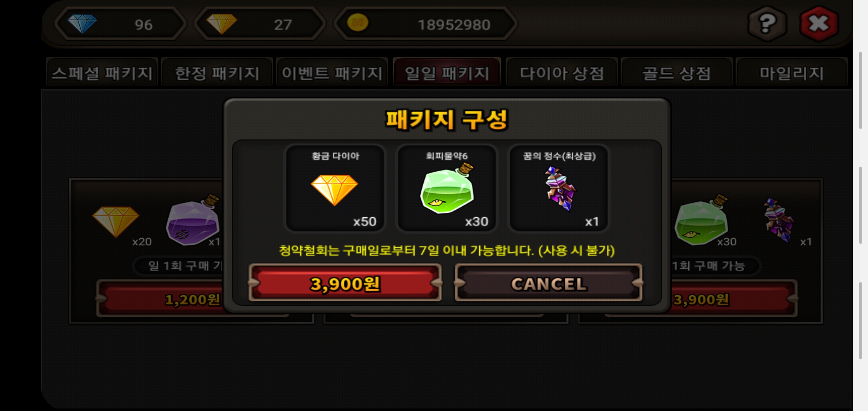
Task: Tap the purple potion icon in left package
Action: 193,221
